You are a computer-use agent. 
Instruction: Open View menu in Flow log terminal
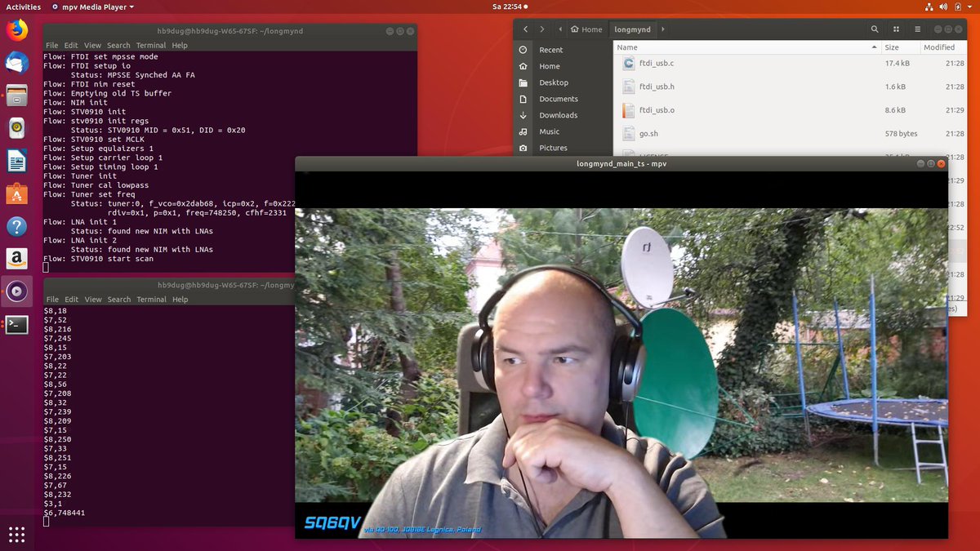tap(92, 46)
